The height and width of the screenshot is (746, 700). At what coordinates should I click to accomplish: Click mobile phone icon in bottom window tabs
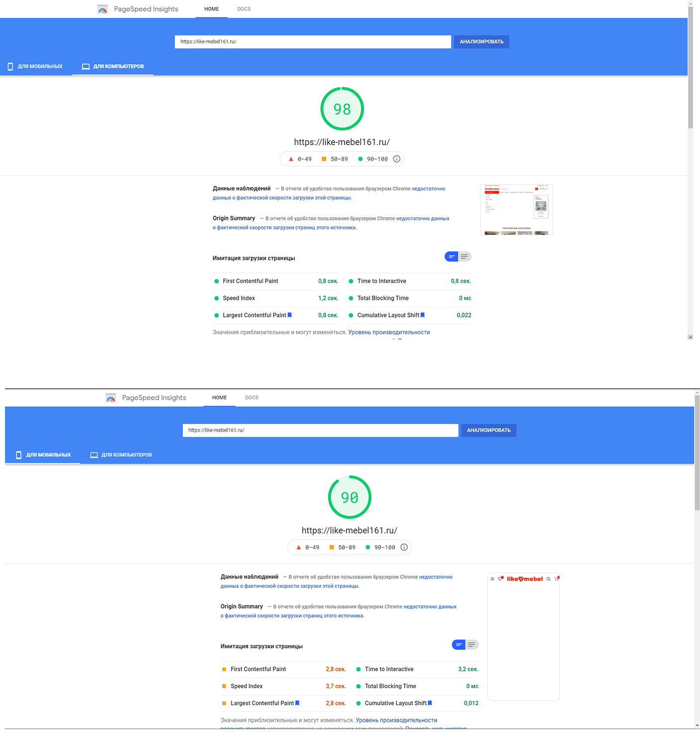[x=18, y=455]
